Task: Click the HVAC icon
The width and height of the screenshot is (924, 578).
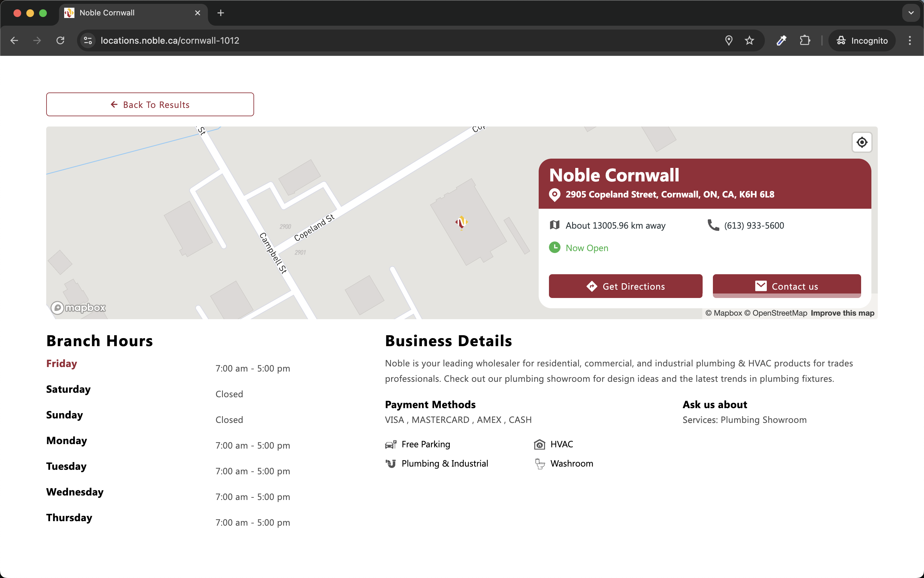Action: tap(540, 444)
